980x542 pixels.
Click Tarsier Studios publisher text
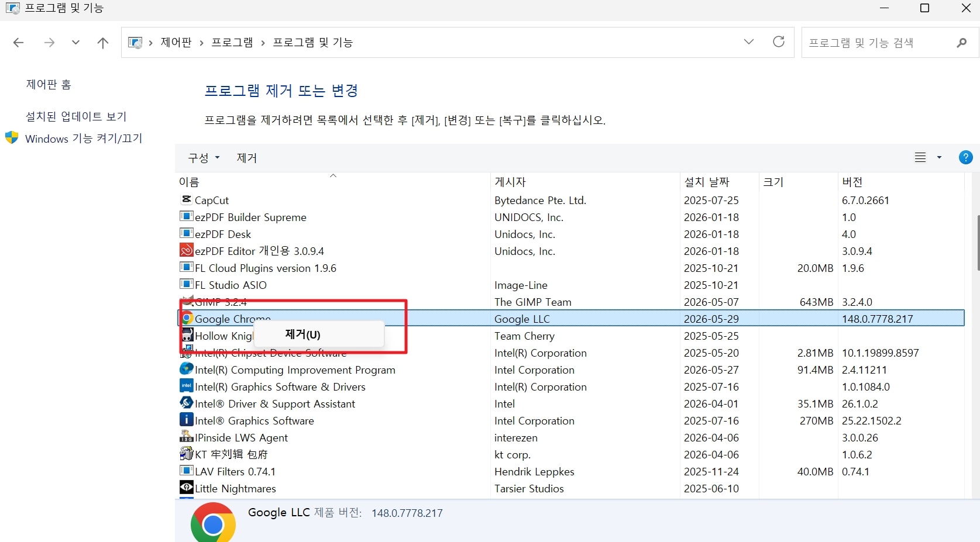[x=529, y=488]
